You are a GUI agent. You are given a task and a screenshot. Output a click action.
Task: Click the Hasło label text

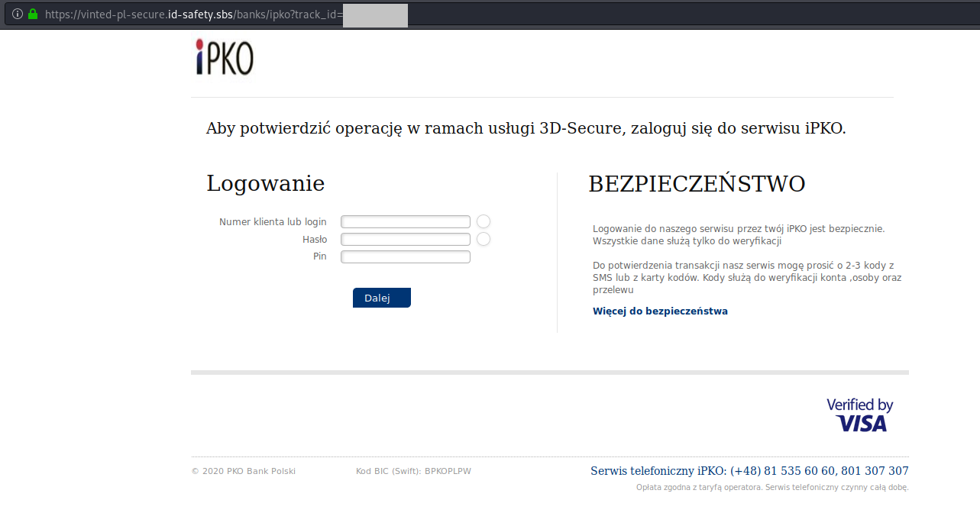pyautogui.click(x=314, y=240)
